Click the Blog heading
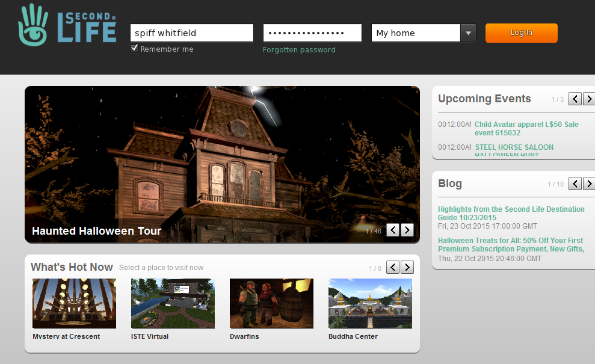 [x=450, y=184]
